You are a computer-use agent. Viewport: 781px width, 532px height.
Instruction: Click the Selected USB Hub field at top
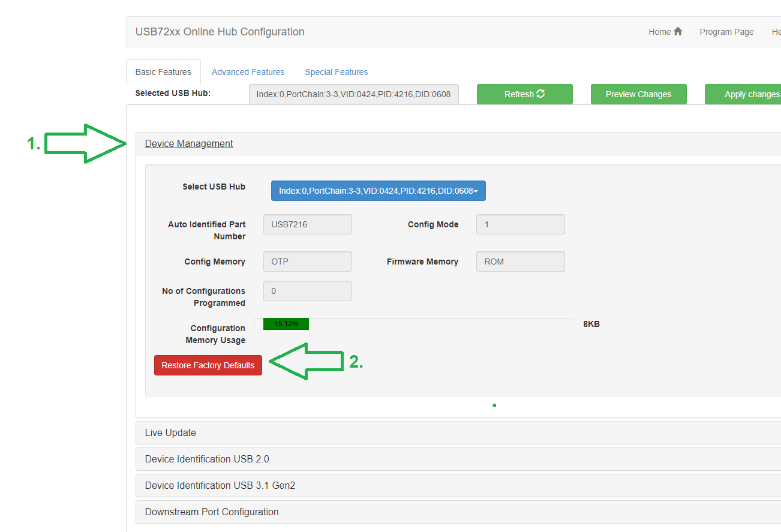[x=354, y=94]
